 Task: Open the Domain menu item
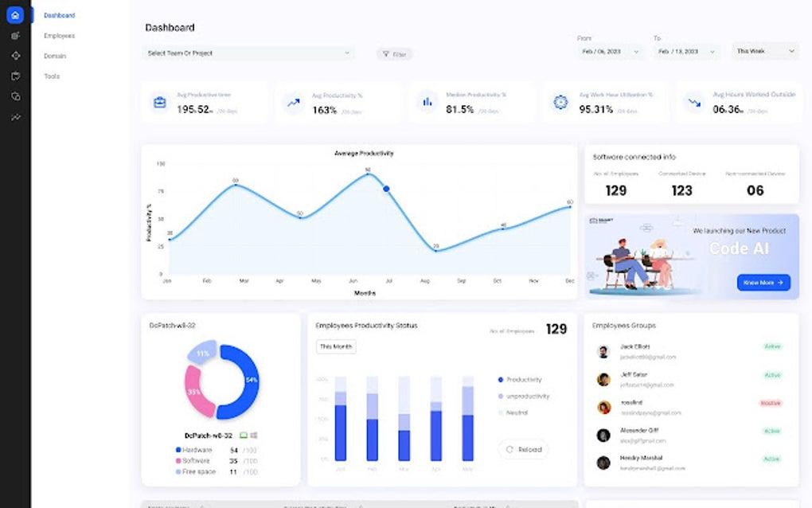pyautogui.click(x=55, y=56)
